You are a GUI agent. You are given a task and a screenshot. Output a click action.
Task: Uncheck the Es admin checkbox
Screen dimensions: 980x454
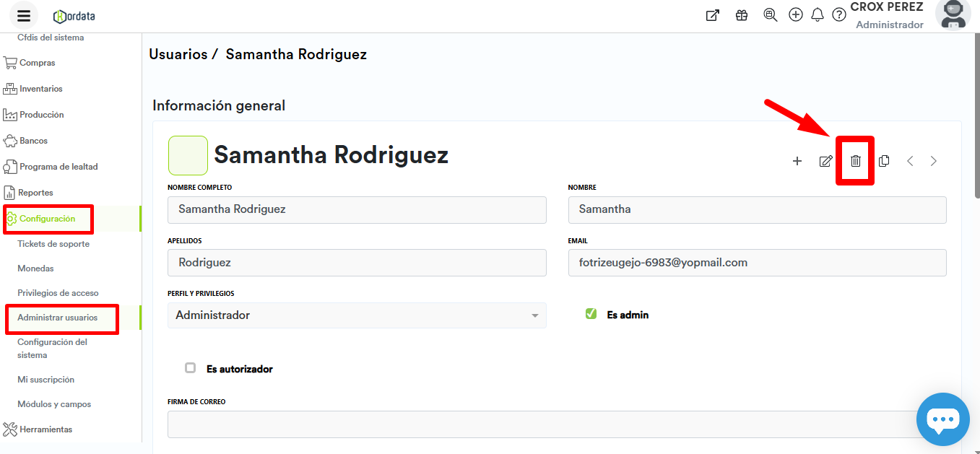point(591,314)
